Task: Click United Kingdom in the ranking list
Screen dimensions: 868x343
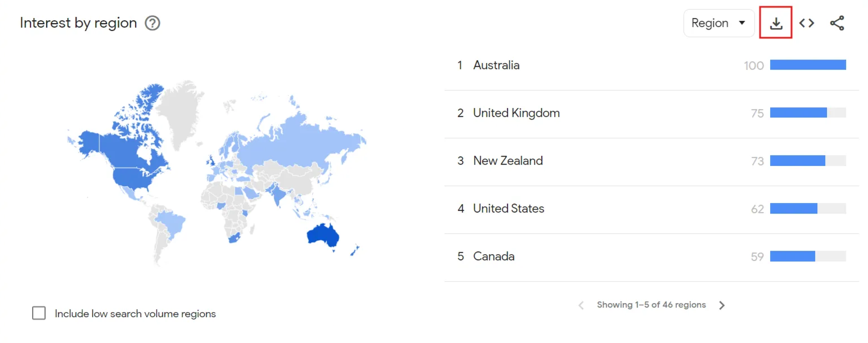Action: 516,112
